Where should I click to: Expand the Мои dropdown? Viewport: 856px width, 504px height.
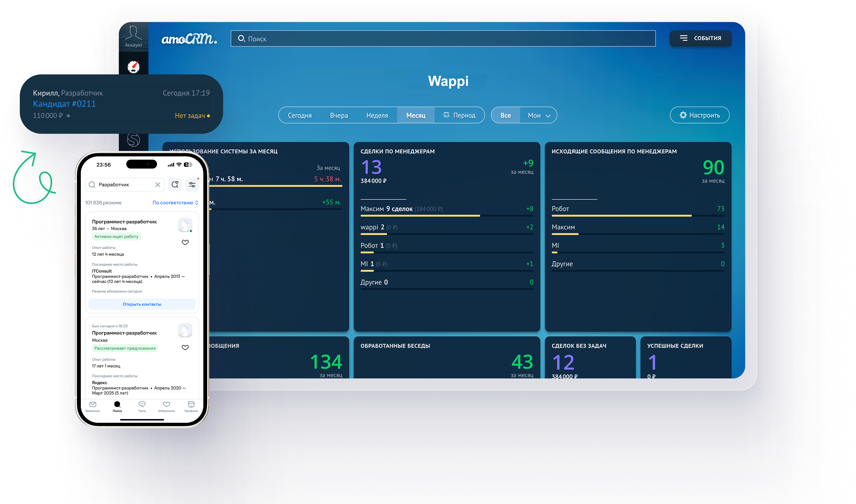click(539, 115)
